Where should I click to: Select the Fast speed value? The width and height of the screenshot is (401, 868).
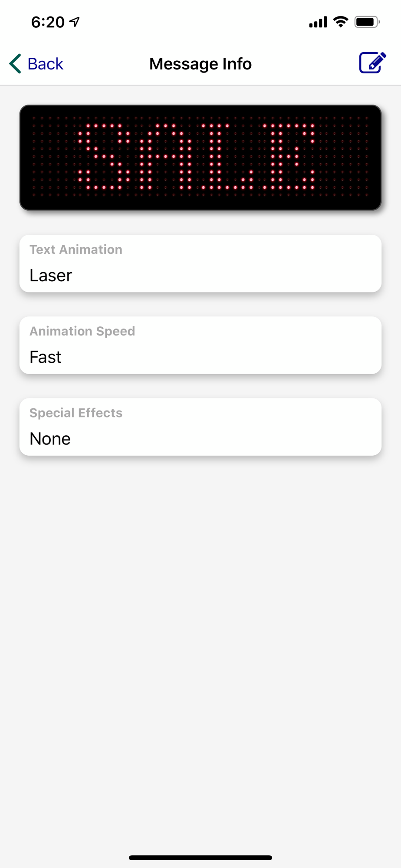coord(46,357)
